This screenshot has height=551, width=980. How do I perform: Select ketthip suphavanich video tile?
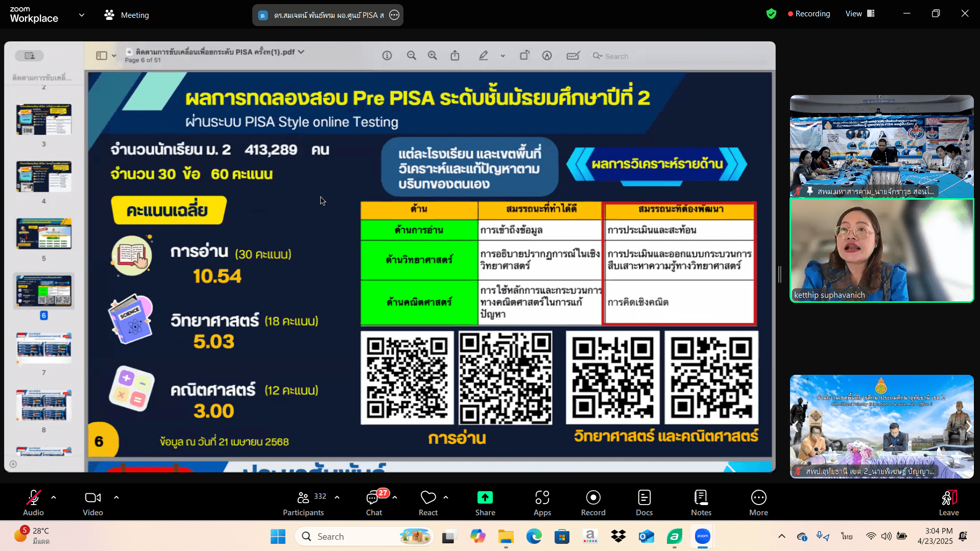(x=882, y=250)
